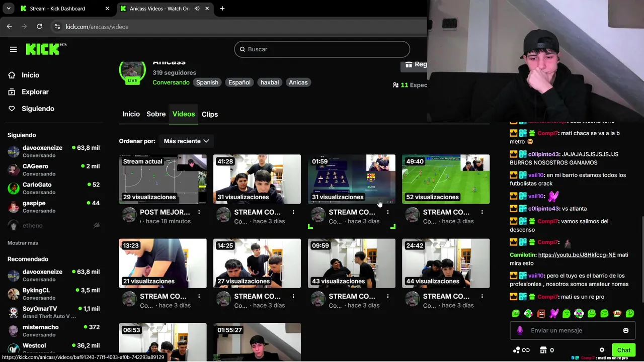The height and width of the screenshot is (362, 644).
Task: Switch to the Clips channel tab
Action: click(x=210, y=114)
